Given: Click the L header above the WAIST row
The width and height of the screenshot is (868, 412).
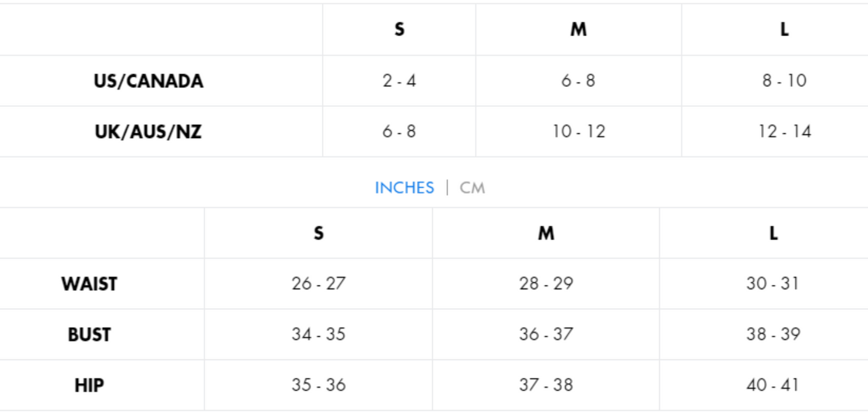Looking at the screenshot, I should tap(773, 233).
